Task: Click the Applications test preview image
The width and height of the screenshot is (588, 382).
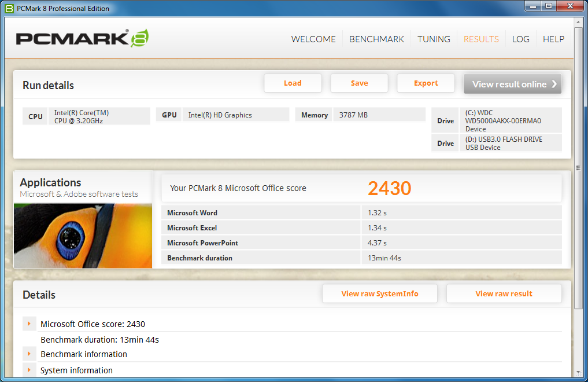Action: coord(83,236)
